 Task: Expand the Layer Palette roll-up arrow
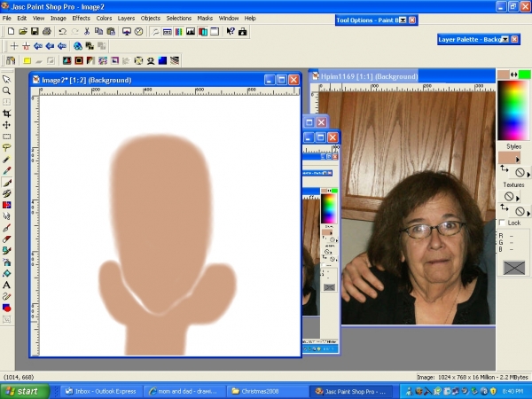point(505,39)
